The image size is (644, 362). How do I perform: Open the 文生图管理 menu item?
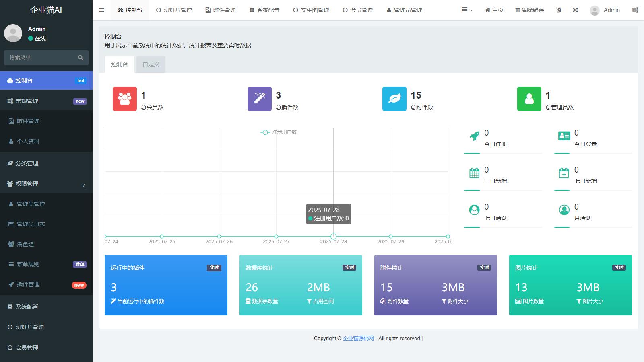point(312,10)
